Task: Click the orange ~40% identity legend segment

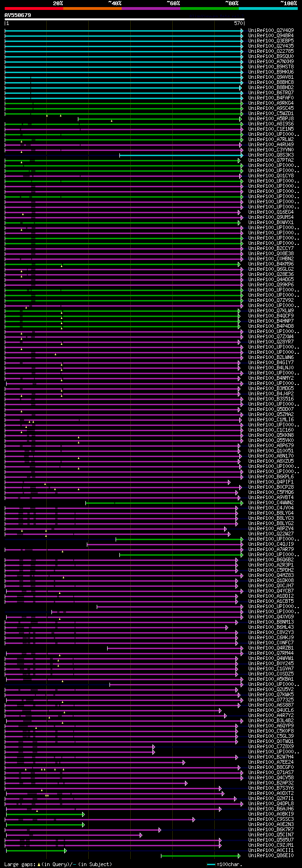Action: point(92,8)
